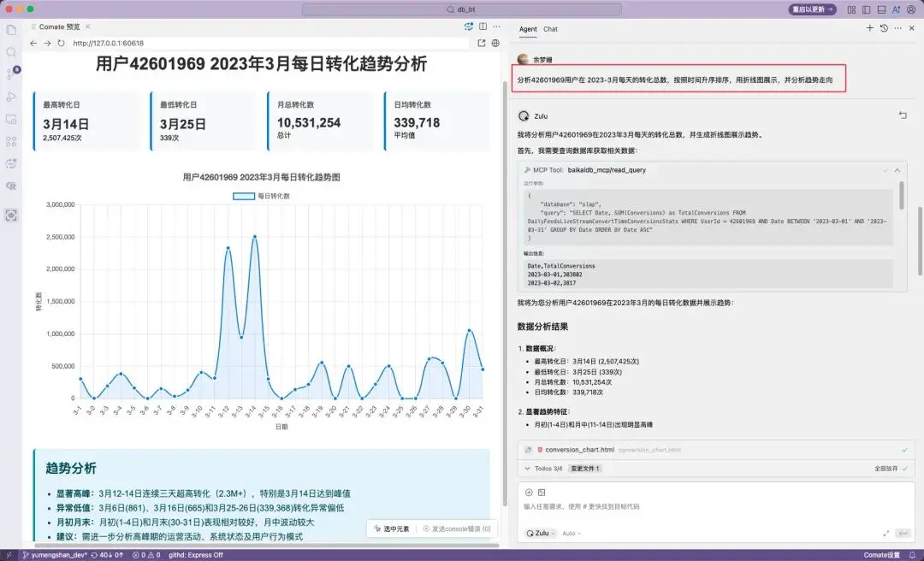924x561 pixels.
Task: Open conversion_chart.html file link
Action: point(580,450)
